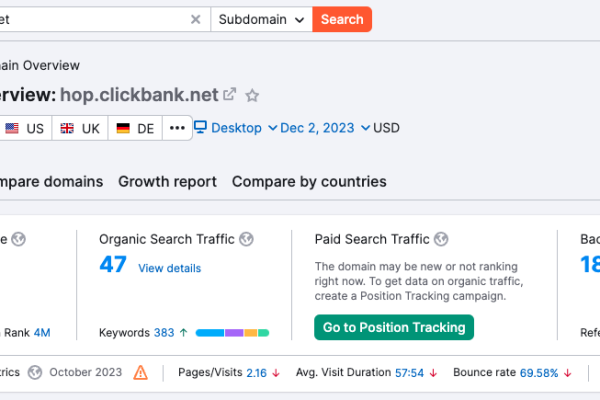600x400 pixels.
Task: Open the Subdomain dropdown
Action: [x=261, y=19]
